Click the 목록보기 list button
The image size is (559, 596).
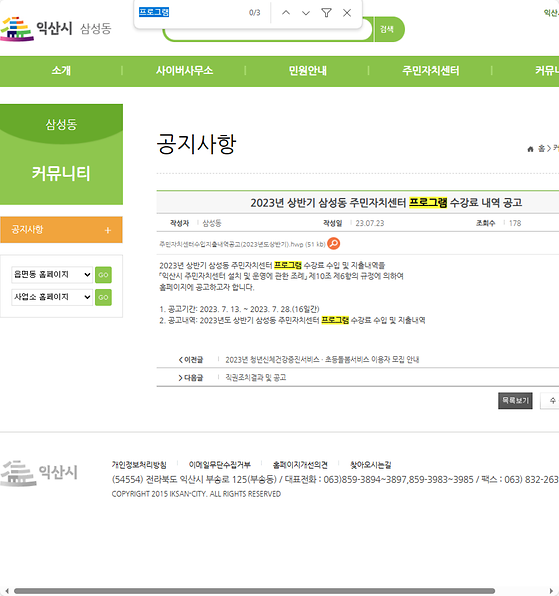tap(515, 401)
